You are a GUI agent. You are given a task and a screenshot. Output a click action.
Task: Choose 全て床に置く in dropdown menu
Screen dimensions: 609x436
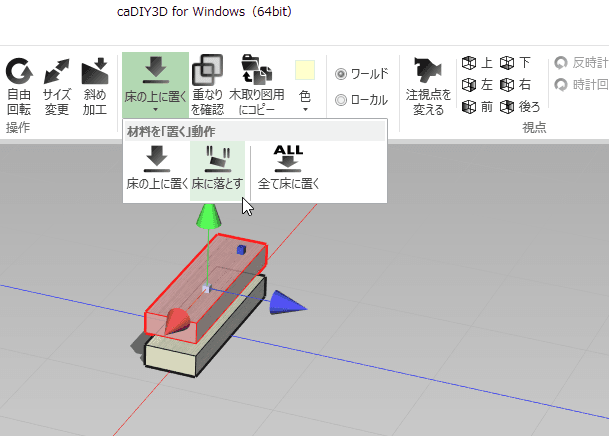point(288,168)
